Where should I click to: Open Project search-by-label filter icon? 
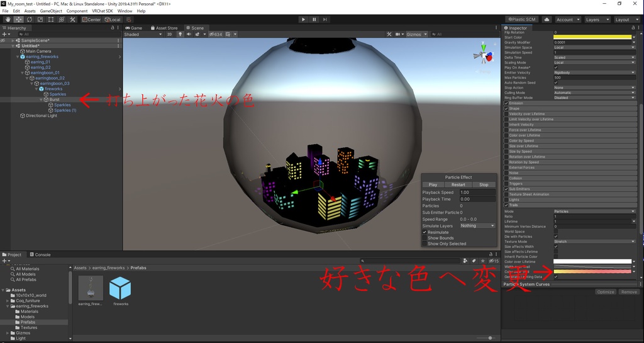(474, 261)
